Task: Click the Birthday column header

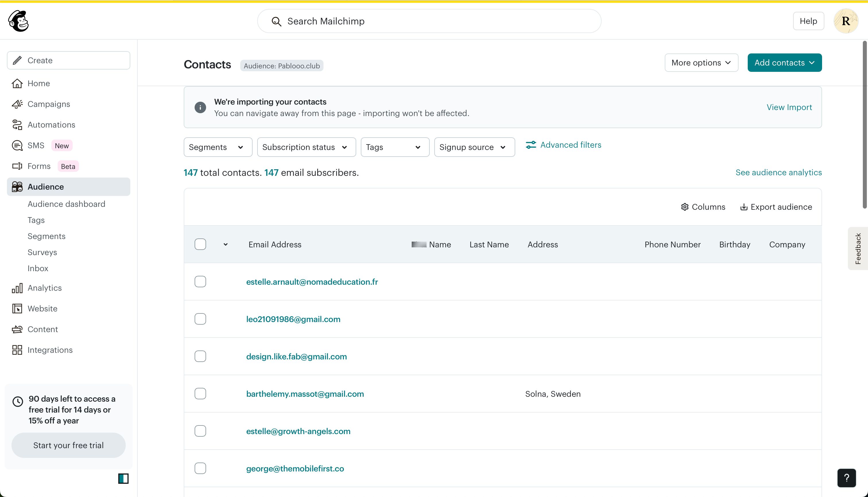Action: [x=735, y=244]
